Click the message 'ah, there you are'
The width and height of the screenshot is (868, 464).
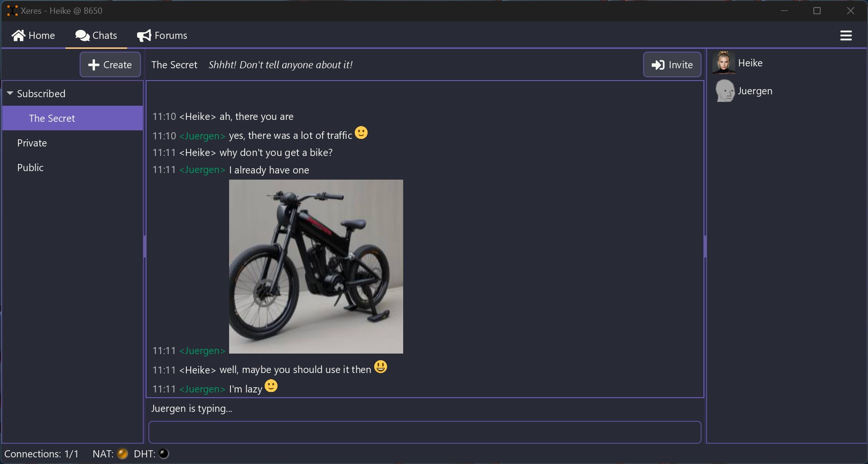256,117
